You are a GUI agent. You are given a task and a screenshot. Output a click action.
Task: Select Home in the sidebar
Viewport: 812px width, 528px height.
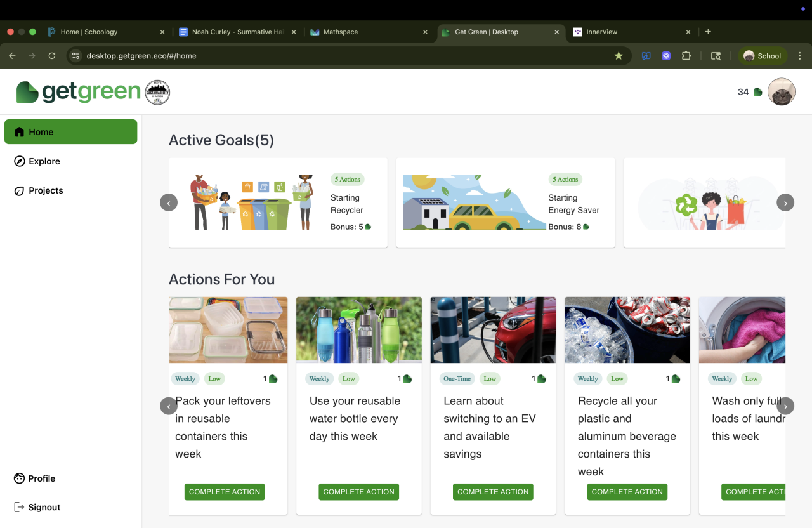coord(70,132)
